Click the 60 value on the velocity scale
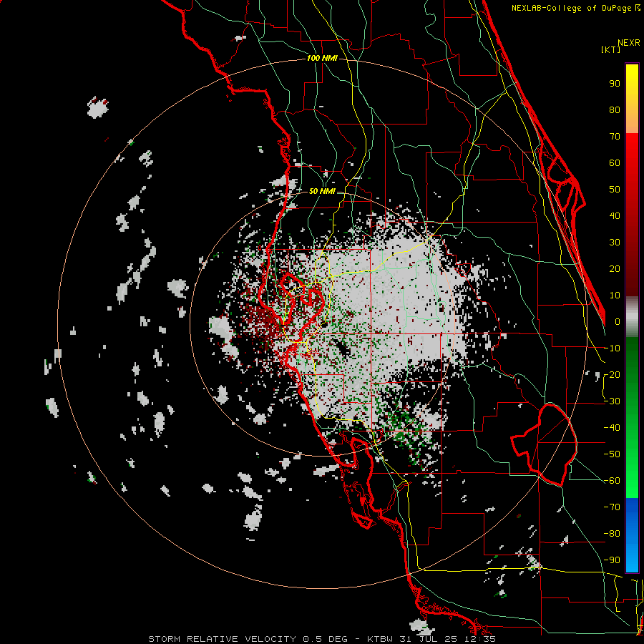644x644 pixels. (x=615, y=163)
